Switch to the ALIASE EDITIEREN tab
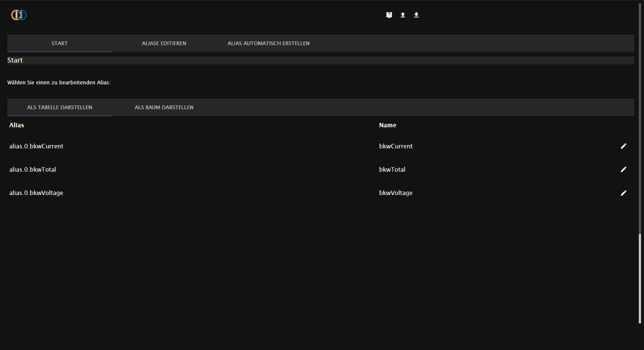 (x=164, y=43)
